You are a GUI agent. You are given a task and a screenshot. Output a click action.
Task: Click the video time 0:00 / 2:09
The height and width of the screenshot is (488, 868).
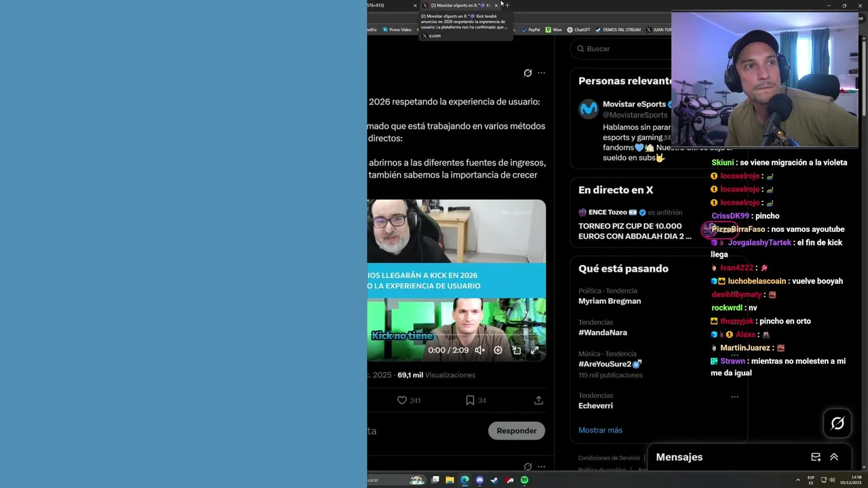tap(448, 350)
